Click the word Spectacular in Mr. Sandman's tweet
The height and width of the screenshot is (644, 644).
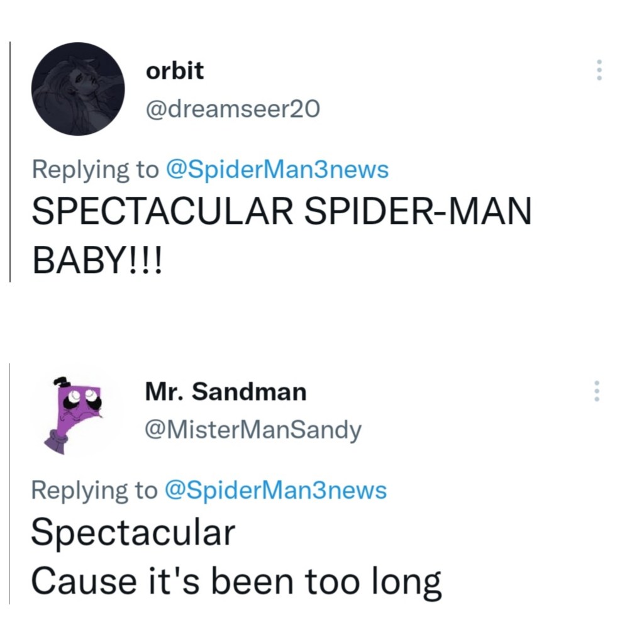[x=133, y=533]
